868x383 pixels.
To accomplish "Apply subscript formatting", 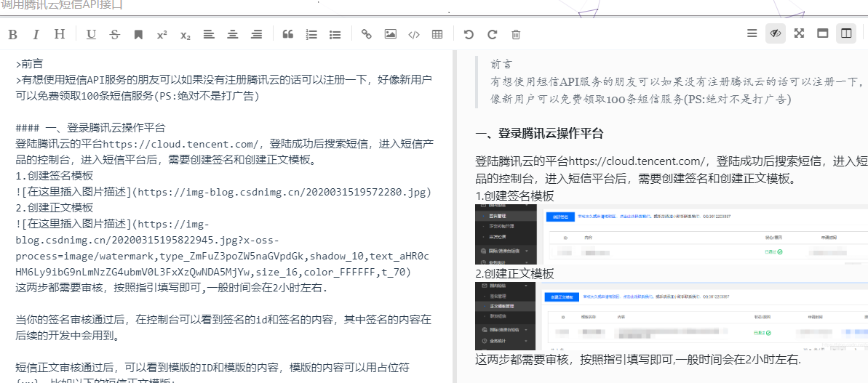I will (x=186, y=35).
